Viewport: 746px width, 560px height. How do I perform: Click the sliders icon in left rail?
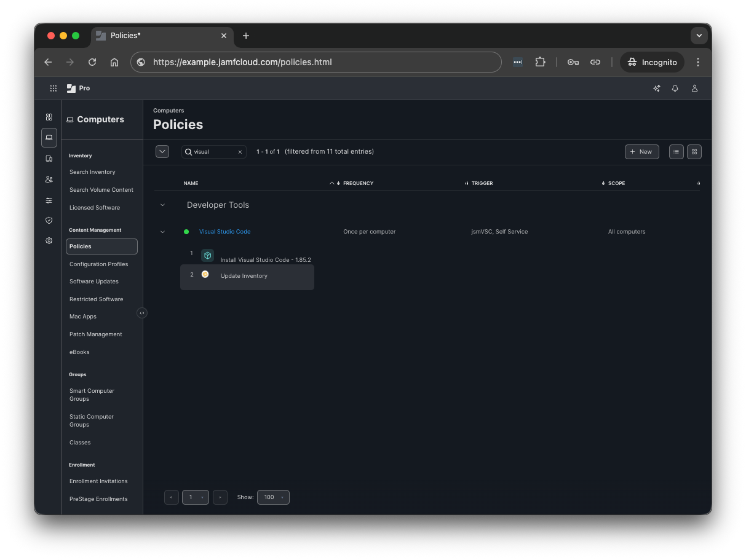pos(49,200)
